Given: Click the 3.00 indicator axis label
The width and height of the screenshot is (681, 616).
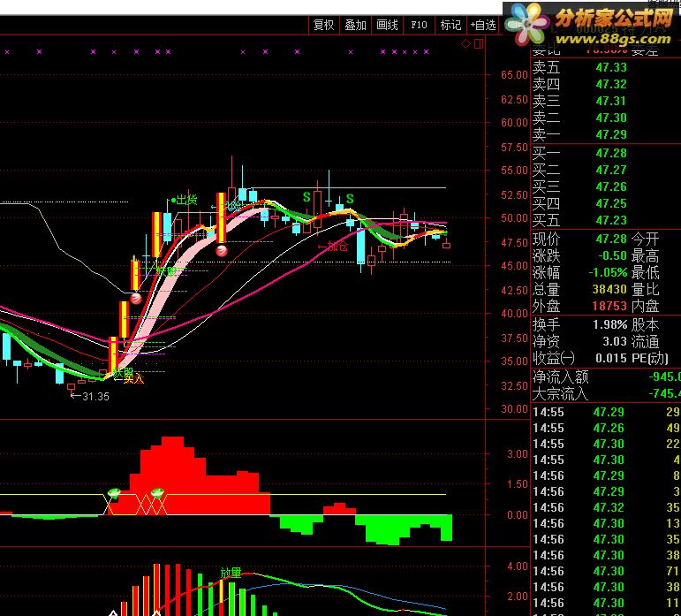Looking at the screenshot, I should tap(518, 454).
